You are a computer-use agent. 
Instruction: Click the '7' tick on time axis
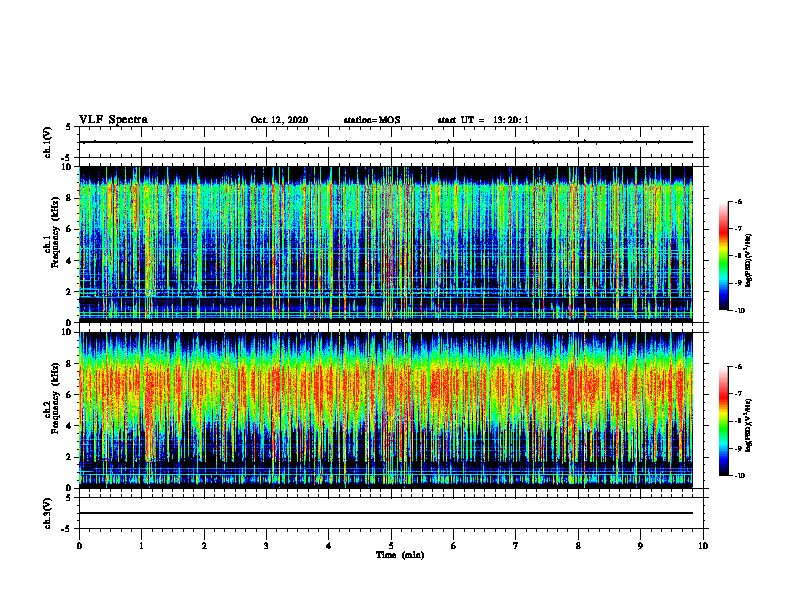[516, 545]
